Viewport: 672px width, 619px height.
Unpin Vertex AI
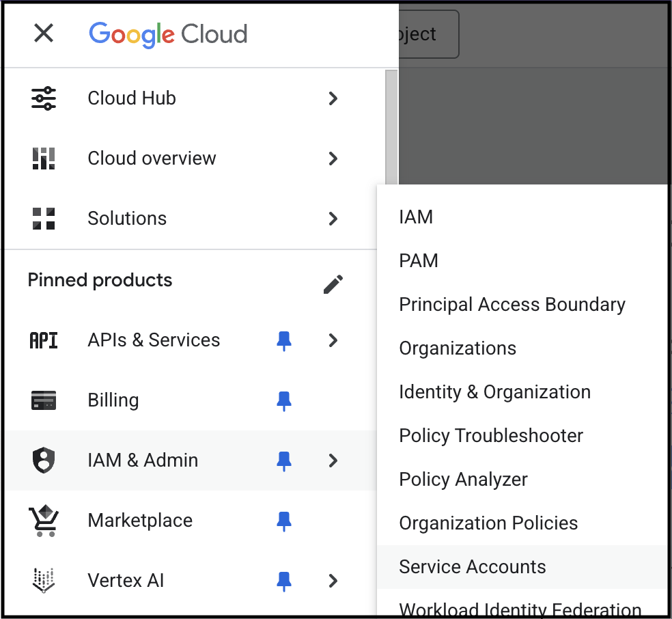coord(283,581)
